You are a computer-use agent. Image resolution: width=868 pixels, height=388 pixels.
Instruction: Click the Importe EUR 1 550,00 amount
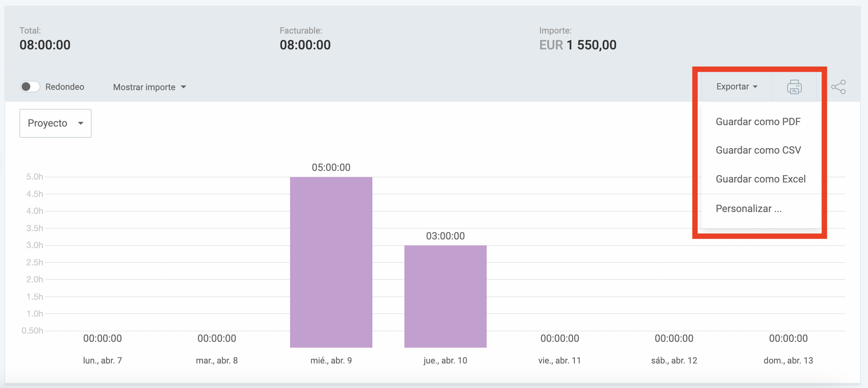(x=577, y=45)
